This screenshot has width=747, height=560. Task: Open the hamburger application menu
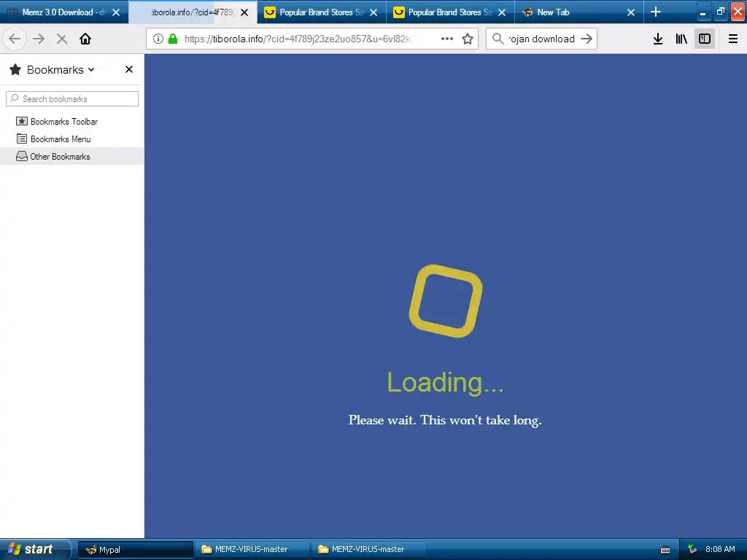733,39
